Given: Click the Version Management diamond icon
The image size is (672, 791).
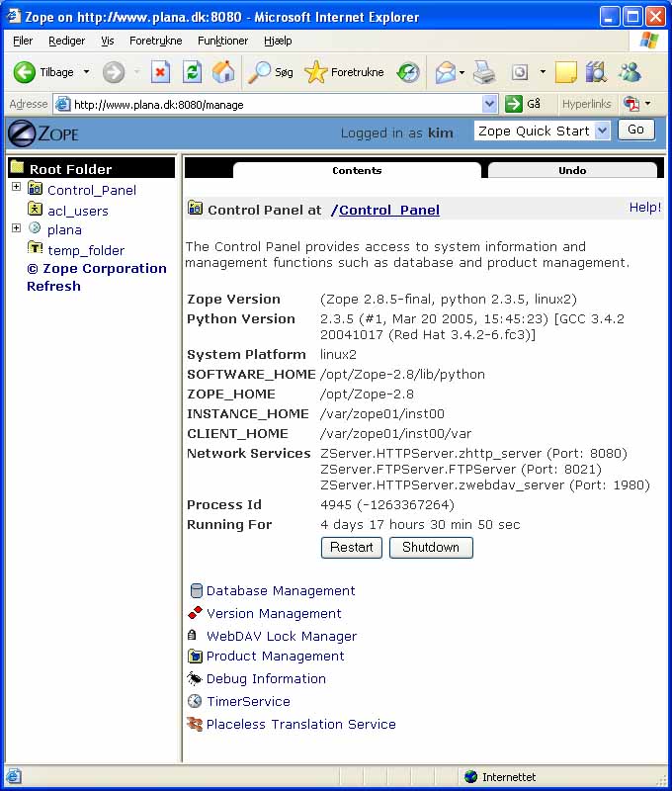Looking at the screenshot, I should (x=196, y=614).
